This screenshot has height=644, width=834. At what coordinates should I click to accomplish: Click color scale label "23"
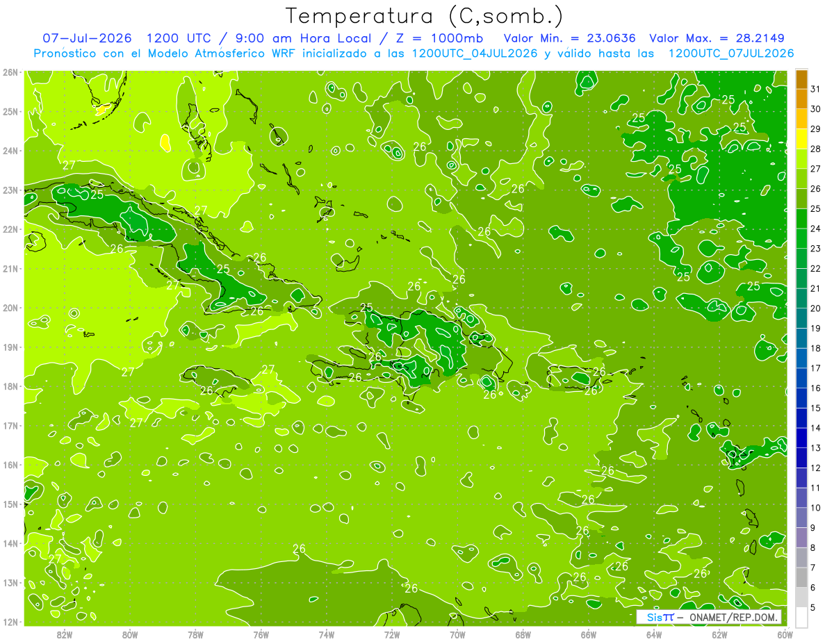(x=816, y=249)
